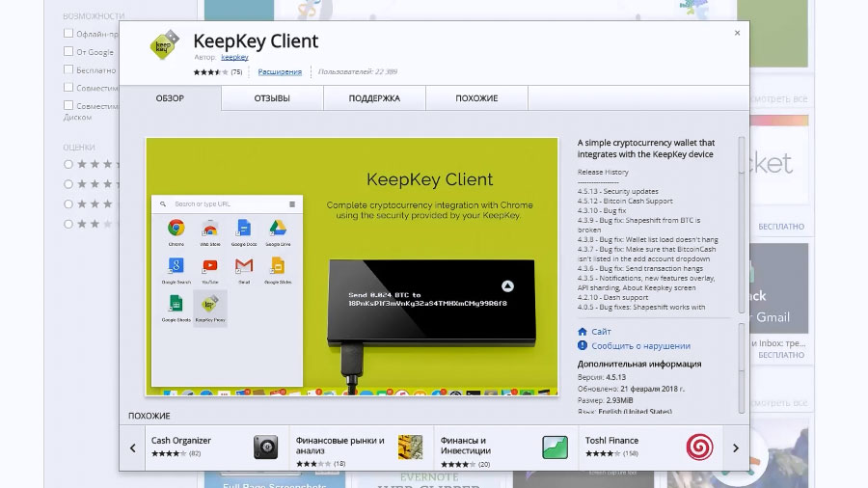Click the KeepKey Proxy icon in the promo launcher
Screen dimensions: 868x488
(x=210, y=309)
